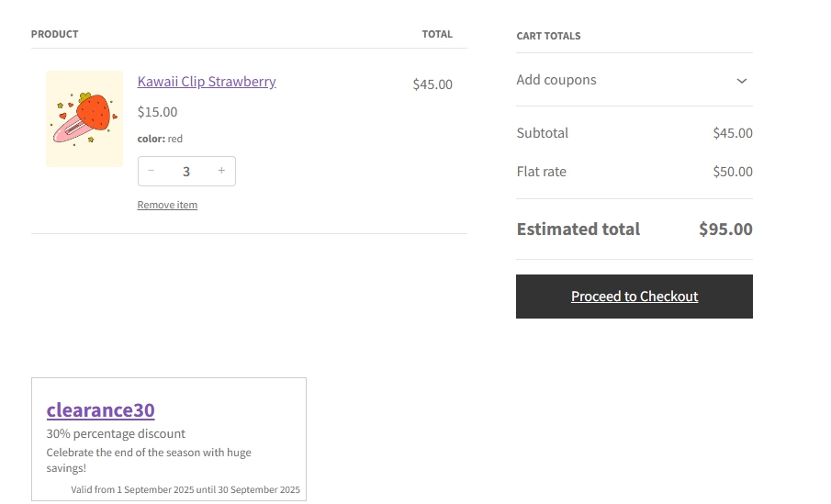Viewport: 831px width, 504px height.
Task: Open the clearance30 coupon link
Action: coord(100,410)
